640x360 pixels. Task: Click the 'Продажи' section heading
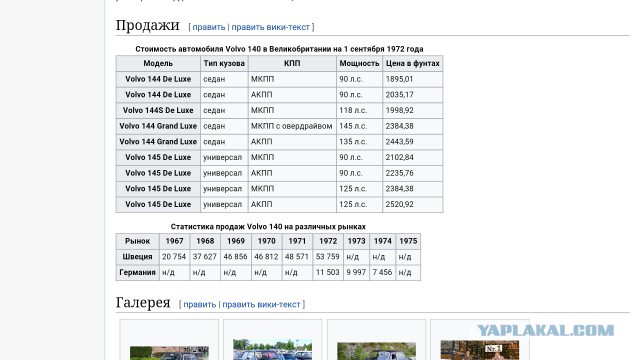pyautogui.click(x=148, y=25)
